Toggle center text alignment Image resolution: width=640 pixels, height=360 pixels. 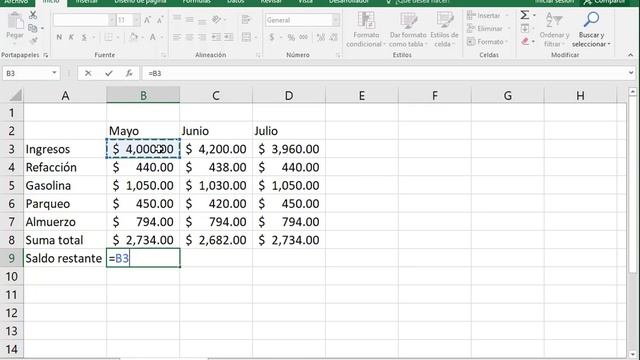click(x=189, y=38)
